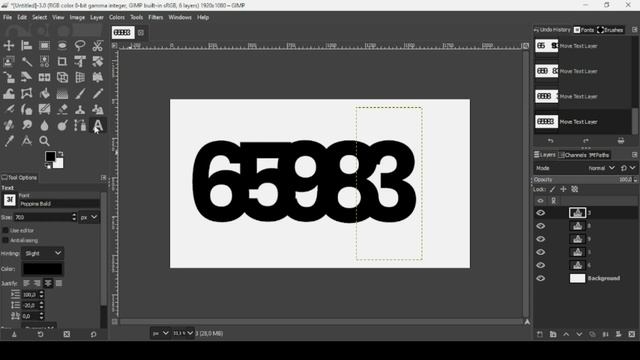Select the Clone stamp tool

coord(80,109)
